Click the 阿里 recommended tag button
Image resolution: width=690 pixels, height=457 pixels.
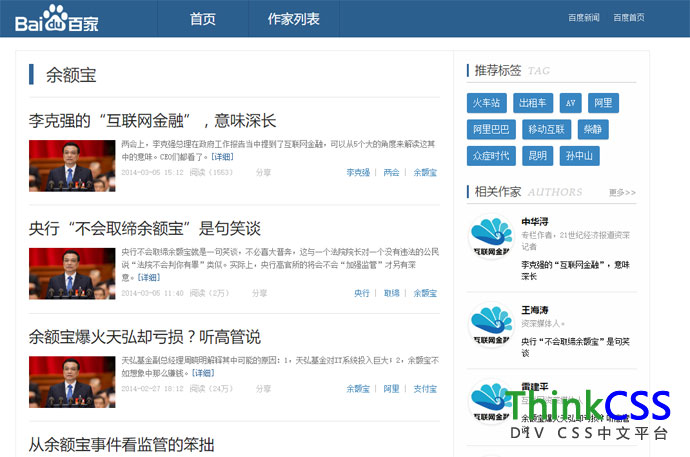603,103
